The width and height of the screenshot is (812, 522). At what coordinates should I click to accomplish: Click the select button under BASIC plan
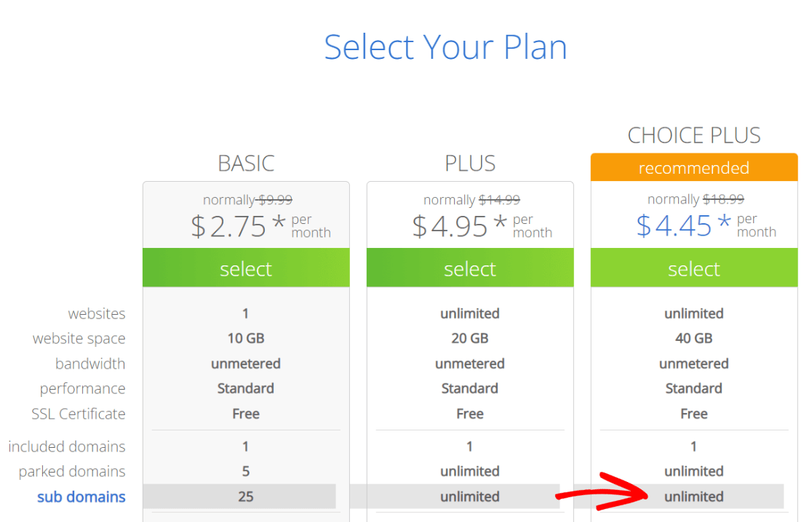click(x=245, y=268)
